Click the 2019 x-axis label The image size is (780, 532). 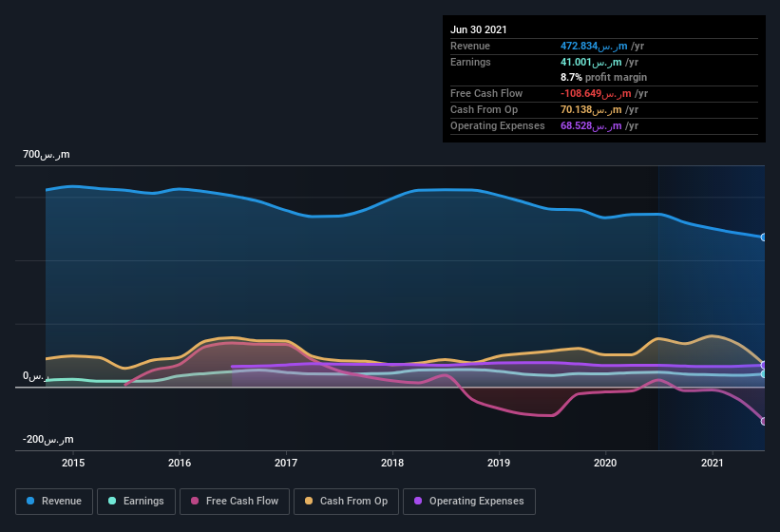499,463
